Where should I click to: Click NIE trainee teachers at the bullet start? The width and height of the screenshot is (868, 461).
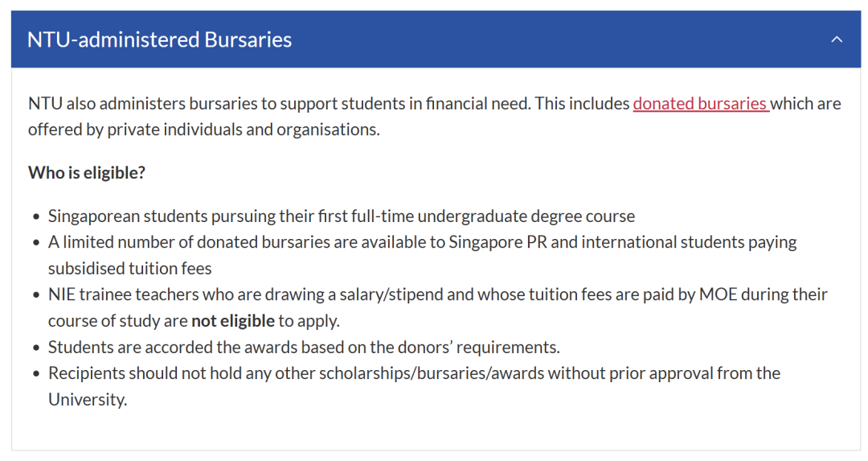pyautogui.click(x=124, y=294)
